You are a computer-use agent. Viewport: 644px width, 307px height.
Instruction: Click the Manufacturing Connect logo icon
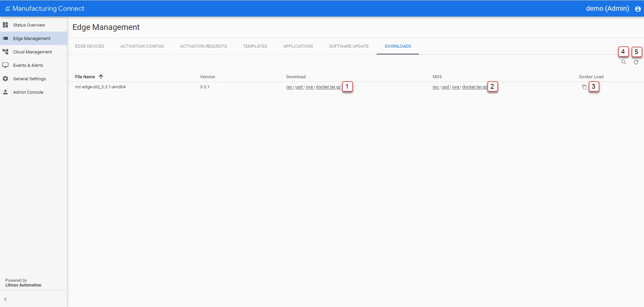tap(8, 8)
